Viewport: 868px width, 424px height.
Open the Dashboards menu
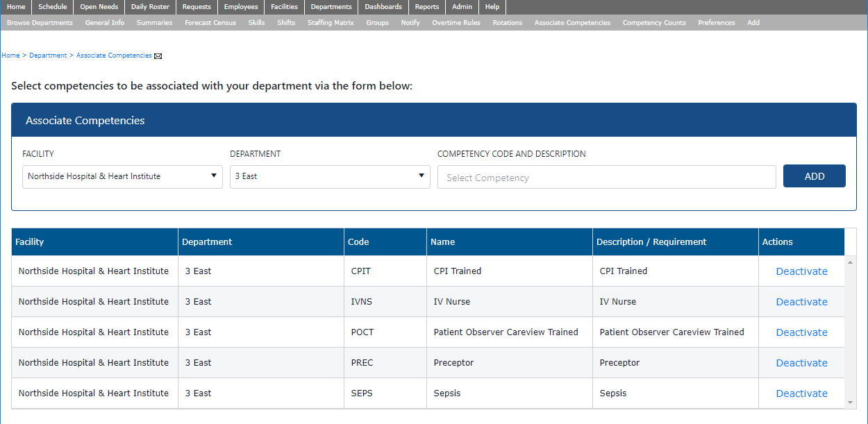point(383,7)
